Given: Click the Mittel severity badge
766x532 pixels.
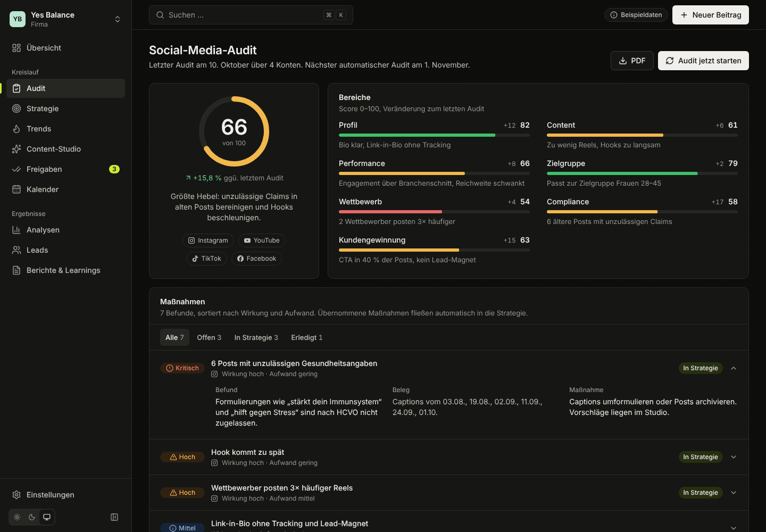Looking at the screenshot, I should click(x=182, y=528).
